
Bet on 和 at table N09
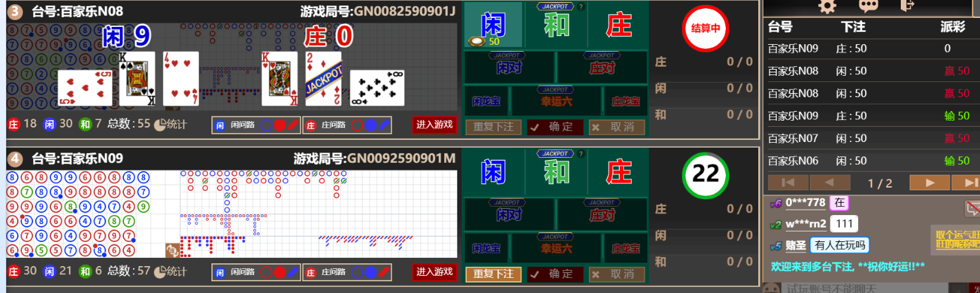point(556,172)
